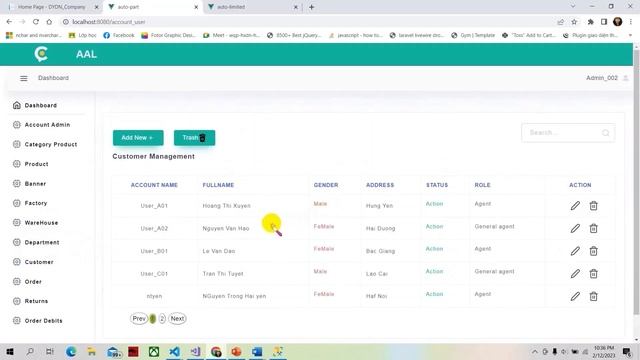Click the search magnifier icon
Screen dimensions: 640x360
[x=606, y=133]
